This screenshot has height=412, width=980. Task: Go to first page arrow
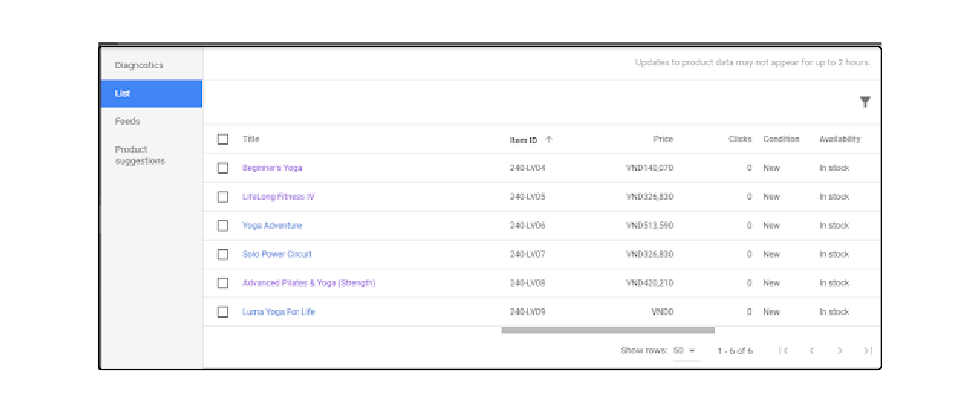[783, 350]
